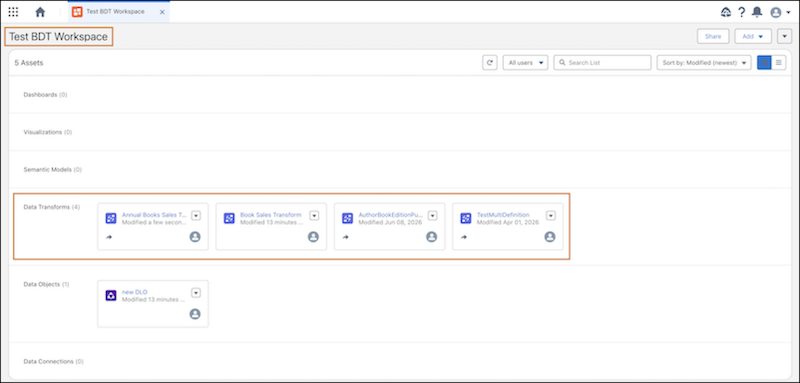Click the owner avatar on new DLO card
The height and width of the screenshot is (383, 800).
coord(195,314)
